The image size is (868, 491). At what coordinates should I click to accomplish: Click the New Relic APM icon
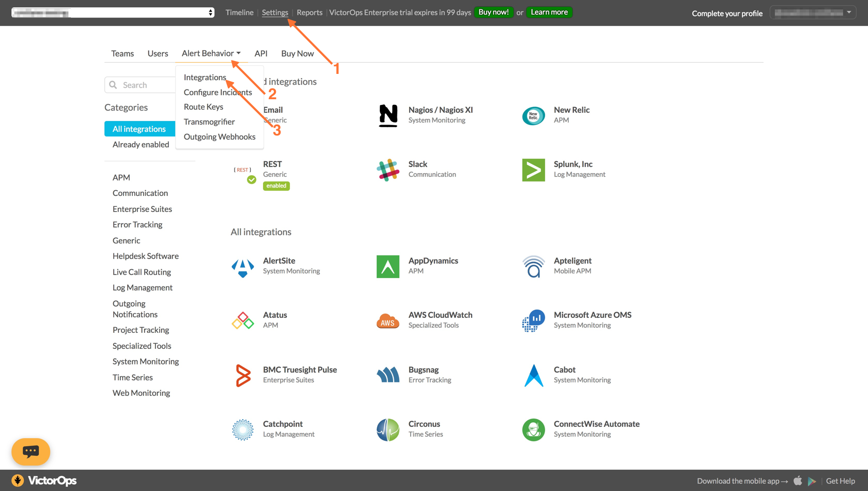coord(533,115)
